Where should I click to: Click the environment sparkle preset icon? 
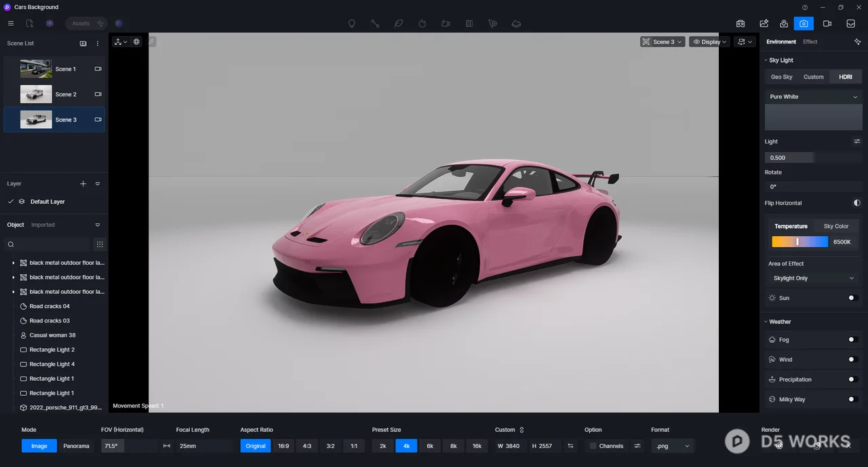point(858,41)
